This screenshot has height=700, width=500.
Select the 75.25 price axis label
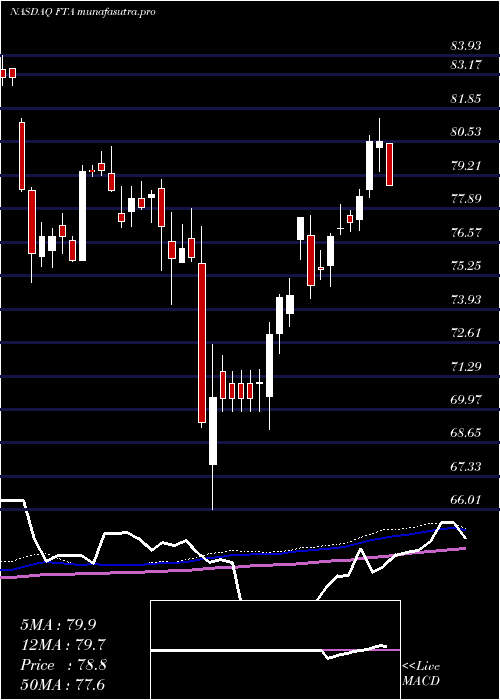[466, 266]
